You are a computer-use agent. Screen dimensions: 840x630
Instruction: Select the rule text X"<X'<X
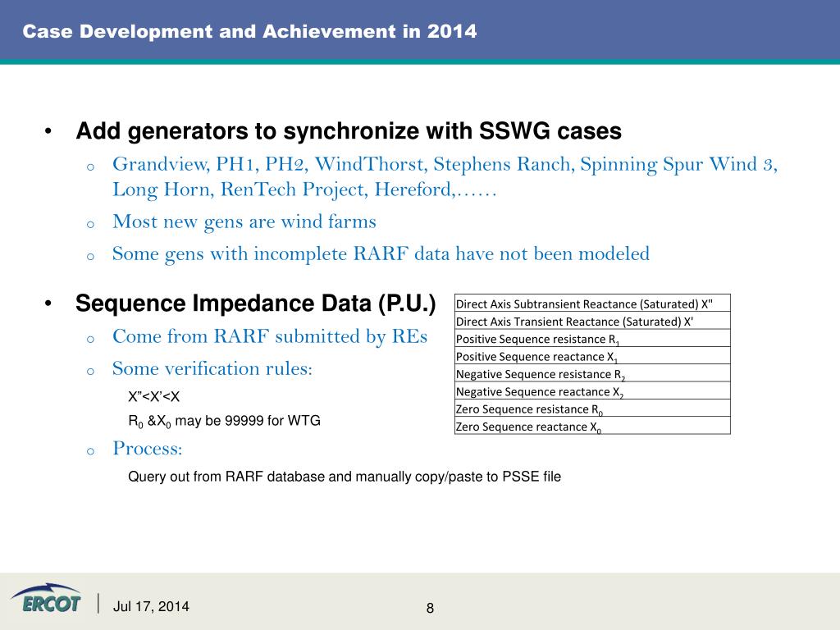pos(153,397)
